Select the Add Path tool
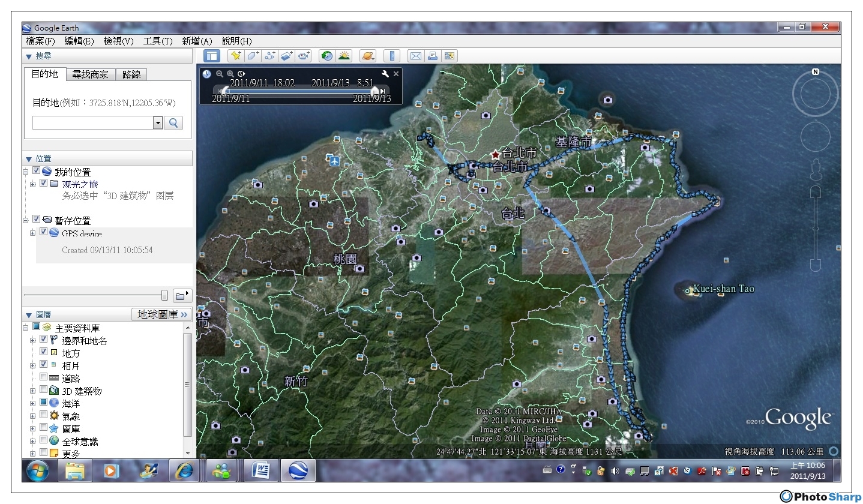Image resolution: width=863 pixels, height=504 pixels. 270,56
